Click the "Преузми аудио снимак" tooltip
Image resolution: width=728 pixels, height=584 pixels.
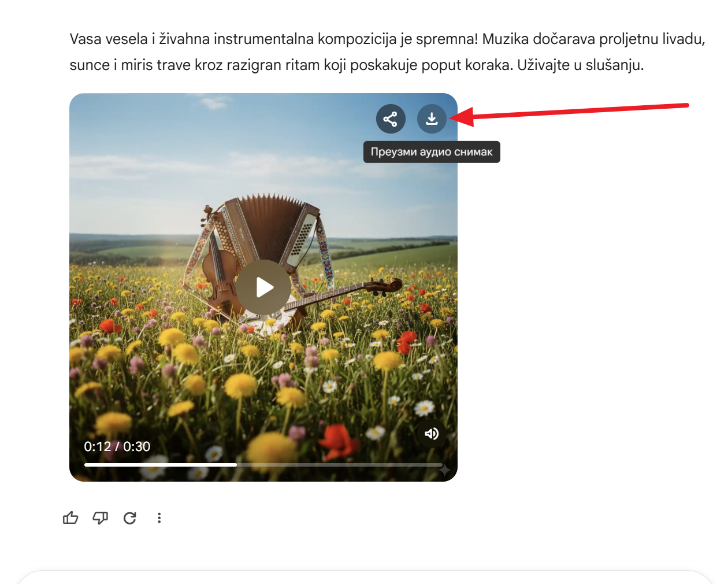[x=431, y=152]
